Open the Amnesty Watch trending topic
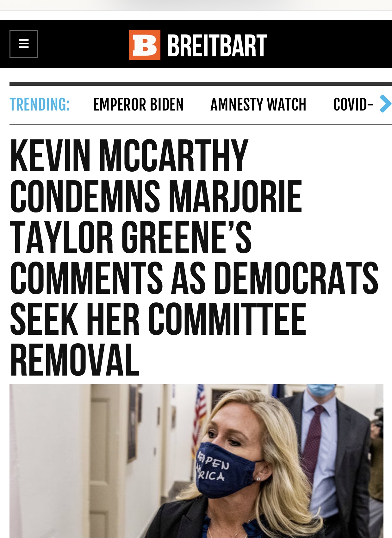 (258, 104)
